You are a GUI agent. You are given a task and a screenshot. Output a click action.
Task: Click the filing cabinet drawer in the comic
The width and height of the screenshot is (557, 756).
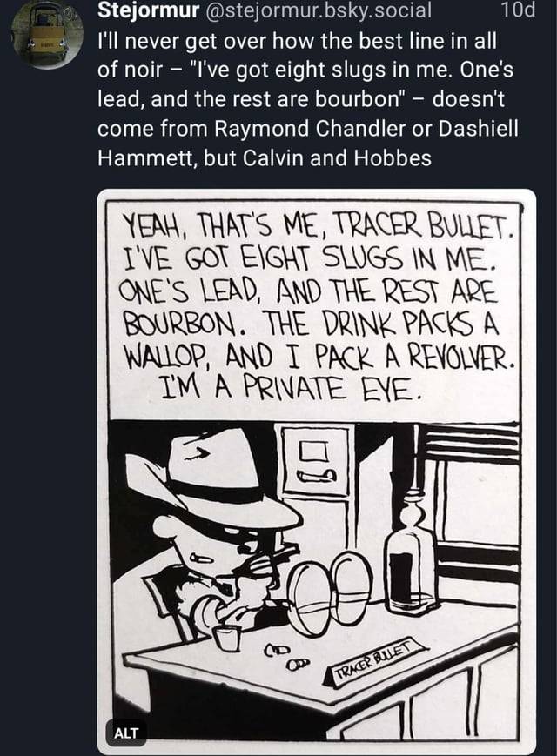point(315,459)
